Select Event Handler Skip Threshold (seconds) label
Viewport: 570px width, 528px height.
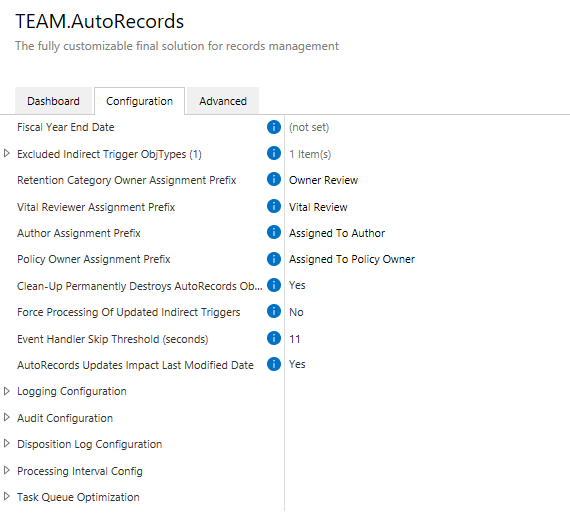pos(113,339)
